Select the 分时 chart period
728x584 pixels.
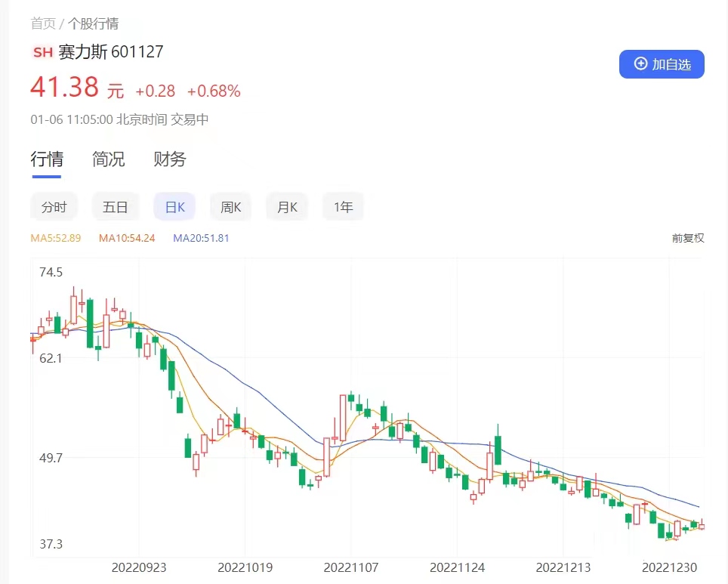[54, 206]
